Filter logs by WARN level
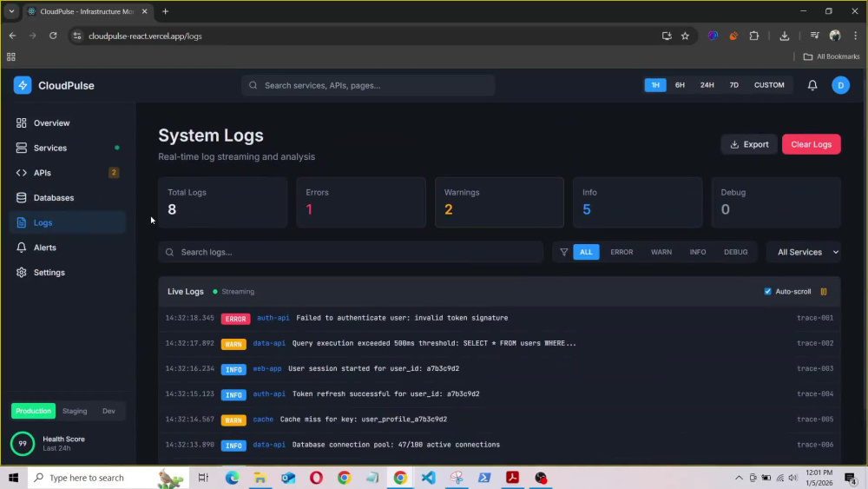This screenshot has height=489, width=868. (661, 252)
